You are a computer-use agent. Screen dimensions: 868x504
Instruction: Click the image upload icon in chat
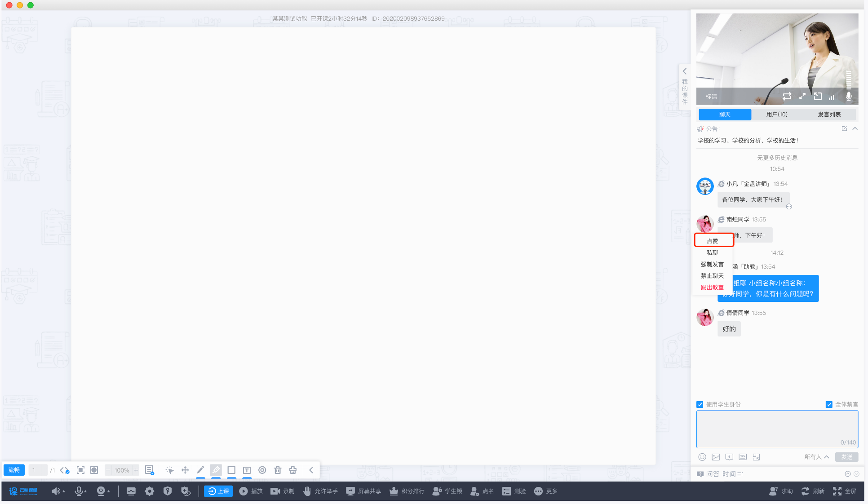(x=716, y=457)
